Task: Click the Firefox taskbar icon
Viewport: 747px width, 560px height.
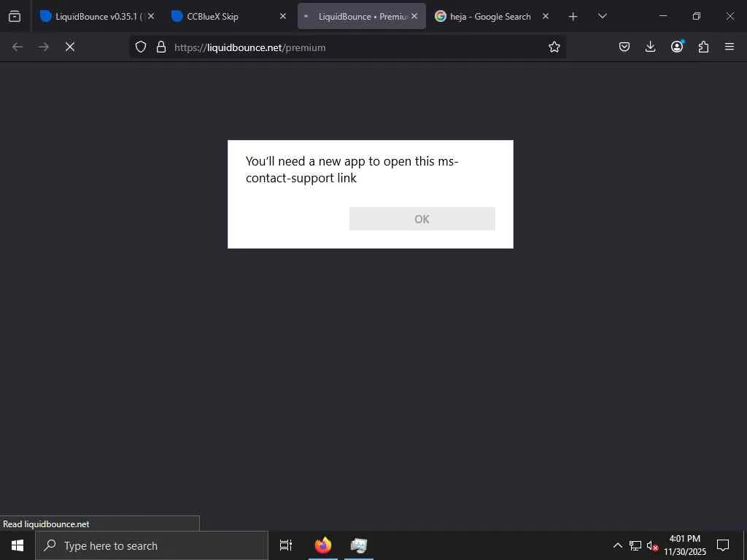Action: coord(323,545)
